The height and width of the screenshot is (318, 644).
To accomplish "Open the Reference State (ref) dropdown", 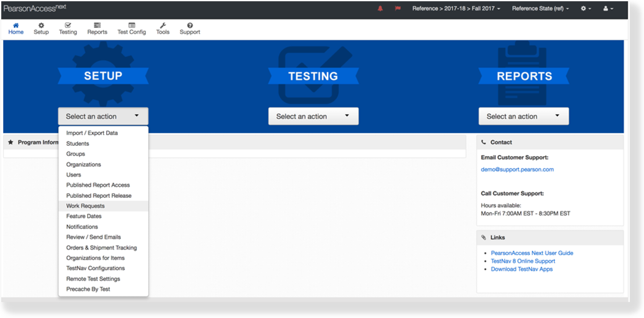I will (x=540, y=9).
